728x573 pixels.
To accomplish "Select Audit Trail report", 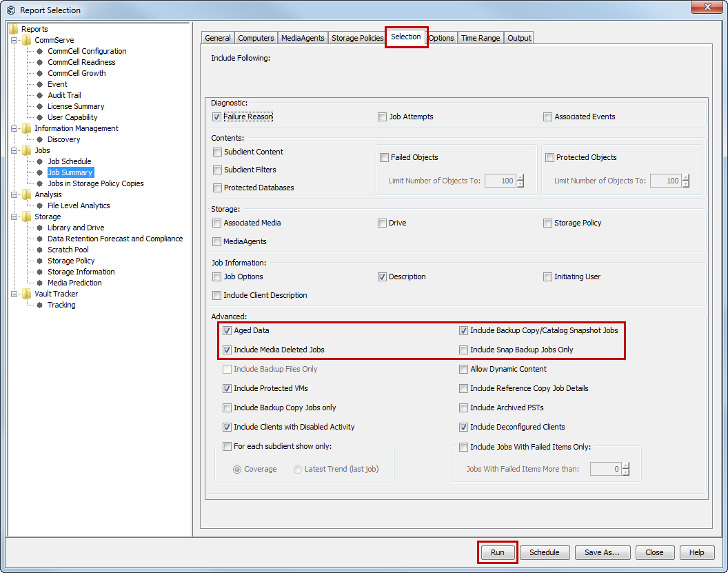I will point(64,95).
